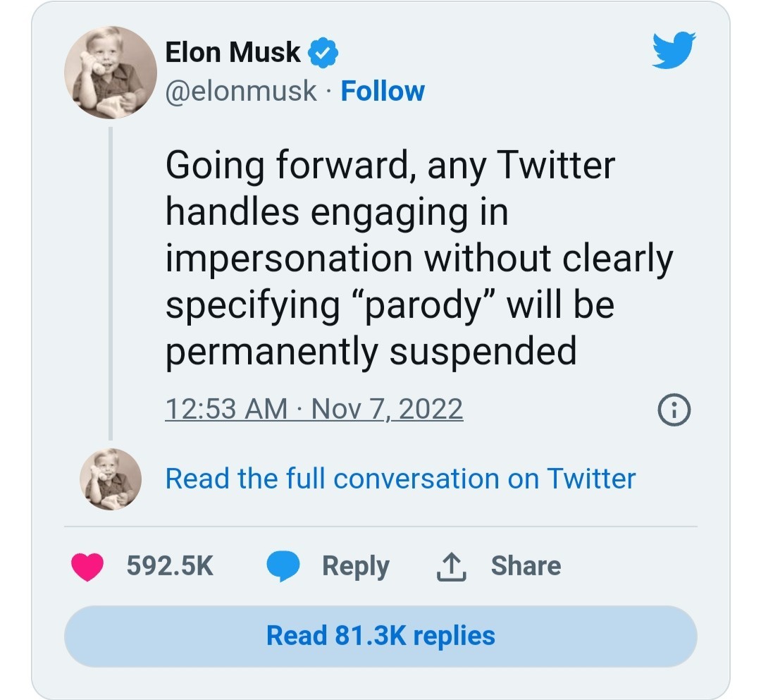This screenshot has width=761, height=700.
Task: Open Elon Musk's large profile avatar
Action: pyautogui.click(x=111, y=73)
